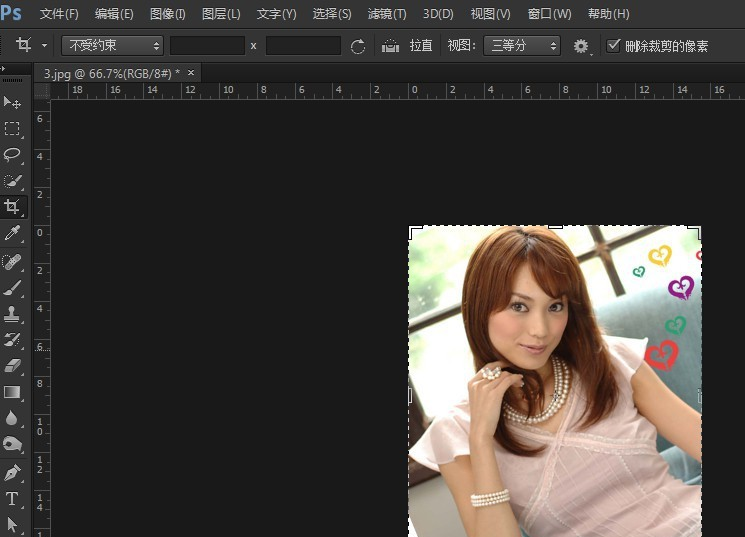
Task: Click the ruler origin corner box
Action: tap(42, 91)
